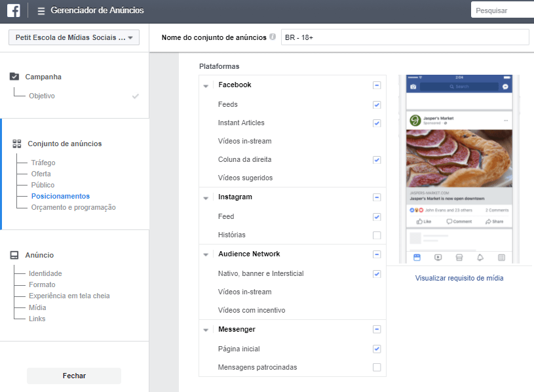Select Posicionamentos in the sidebar
534x392 pixels.
(x=60, y=196)
